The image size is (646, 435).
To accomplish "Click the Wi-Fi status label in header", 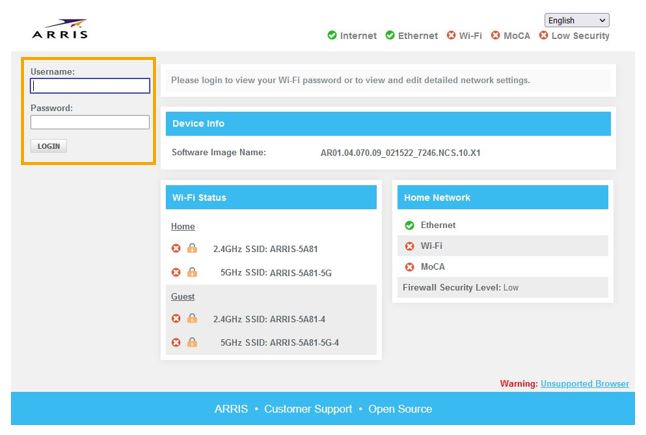I will (x=470, y=36).
